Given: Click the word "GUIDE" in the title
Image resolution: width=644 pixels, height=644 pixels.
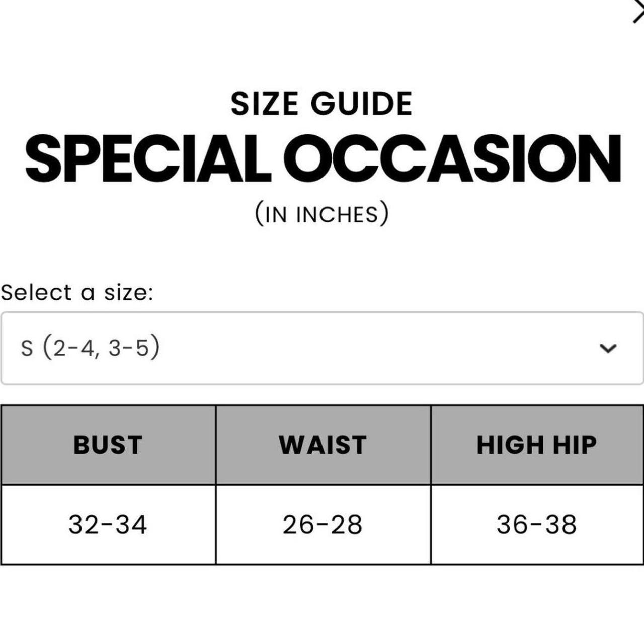Looking at the screenshot, I should point(361,104).
